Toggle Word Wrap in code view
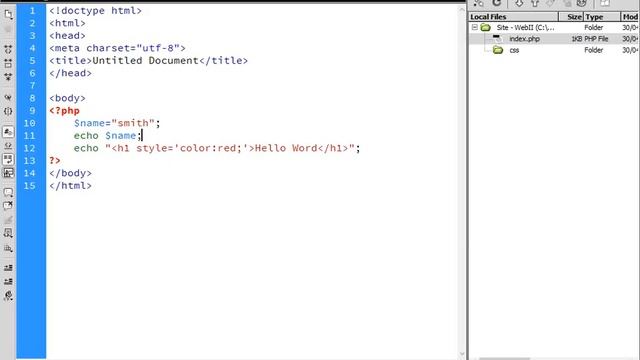The width and height of the screenshot is (640, 360). [x=8, y=159]
